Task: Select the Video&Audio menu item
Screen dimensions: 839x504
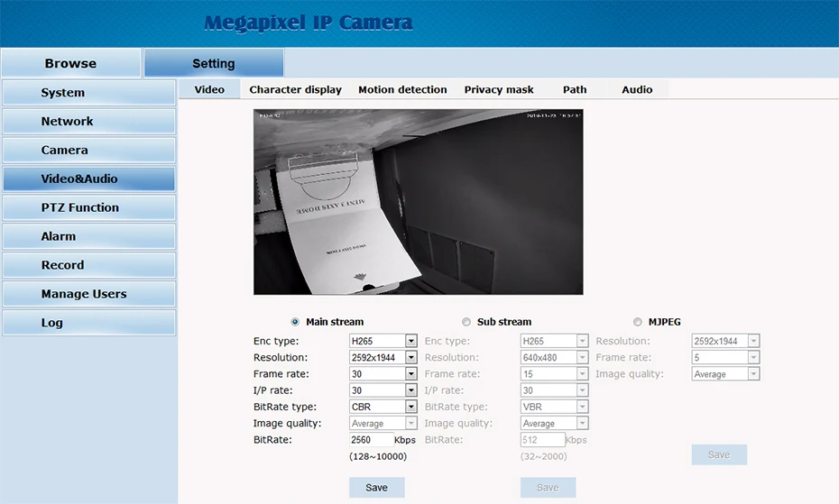Action: coord(88,179)
